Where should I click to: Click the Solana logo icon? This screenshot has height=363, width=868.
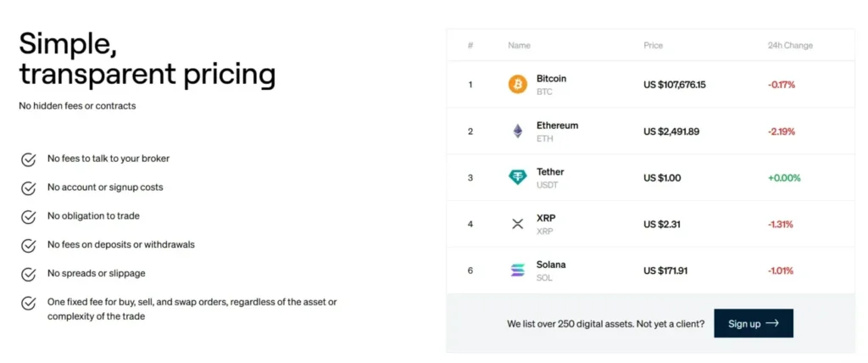tap(517, 271)
